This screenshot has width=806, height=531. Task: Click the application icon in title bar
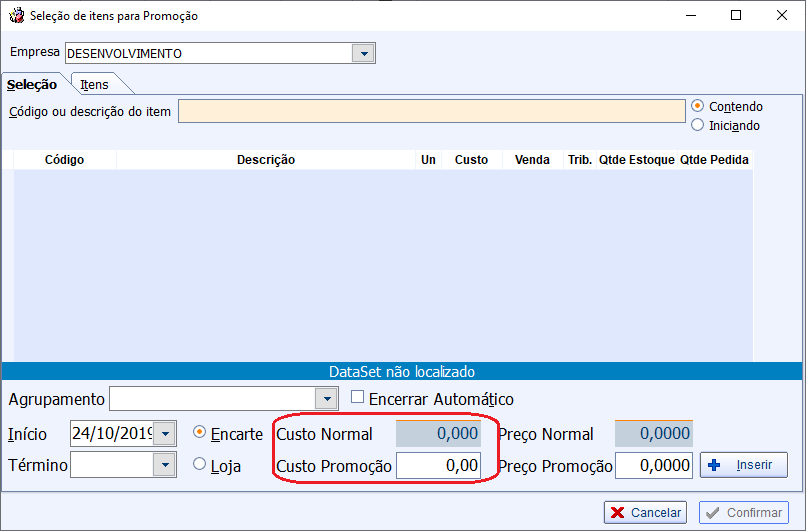[x=15, y=16]
